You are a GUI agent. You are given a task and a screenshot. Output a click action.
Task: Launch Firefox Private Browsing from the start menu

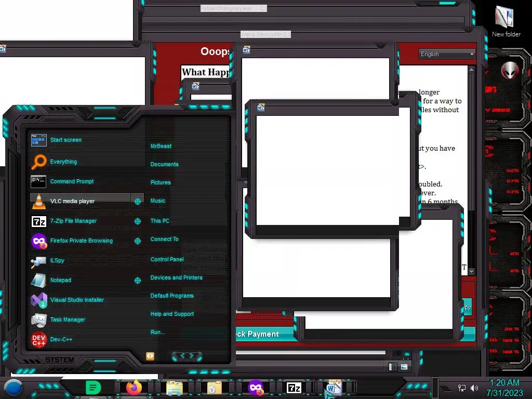(x=80, y=241)
